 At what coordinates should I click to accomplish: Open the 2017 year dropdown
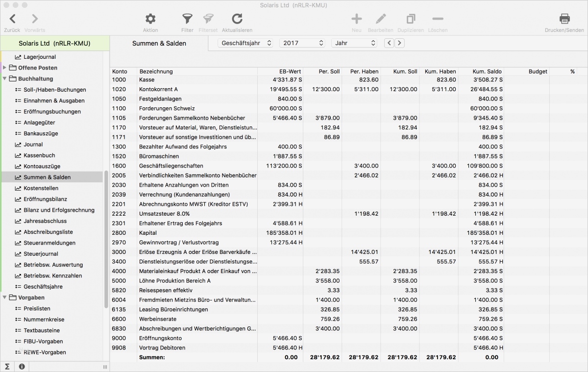tap(302, 43)
